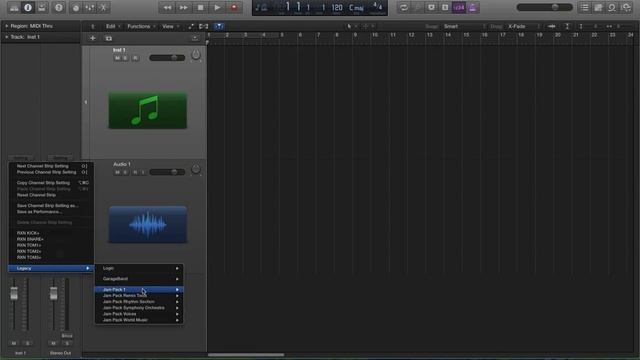This screenshot has width=640, height=360.
Task: Open Quick Help button
Action: point(59,7)
